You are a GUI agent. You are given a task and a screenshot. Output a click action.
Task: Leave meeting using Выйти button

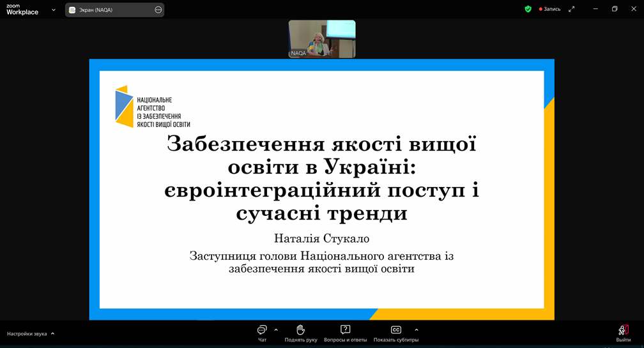[x=623, y=333]
